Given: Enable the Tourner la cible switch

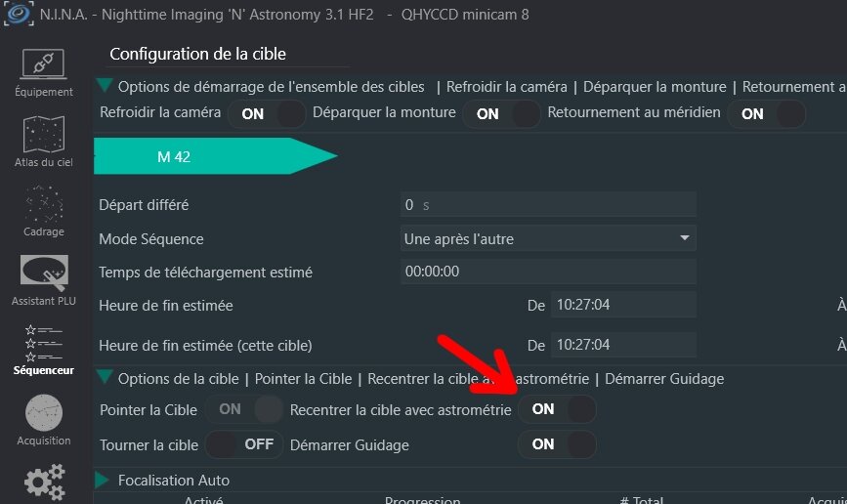Looking at the screenshot, I should [x=242, y=444].
